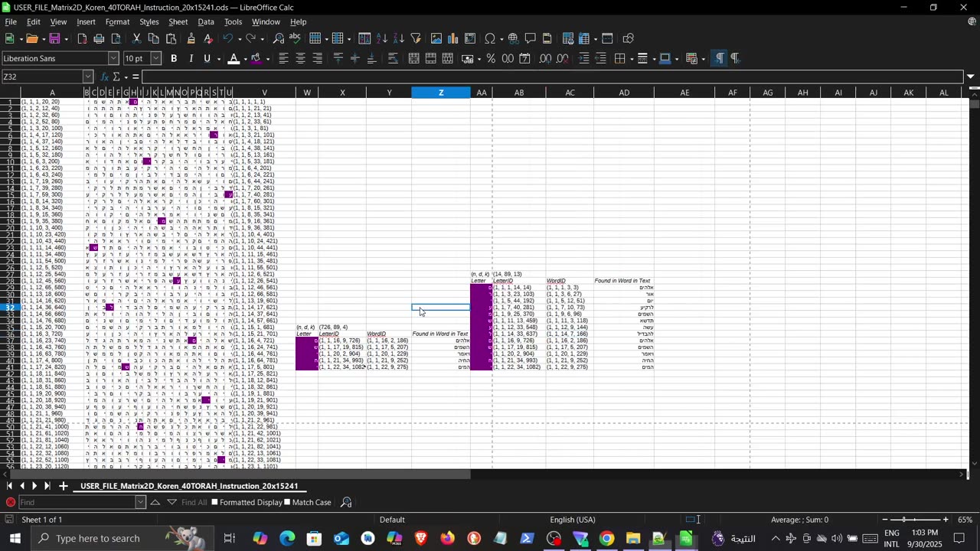980x551 pixels.
Task: Save the document with the Save icon
Action: pyautogui.click(x=55, y=38)
